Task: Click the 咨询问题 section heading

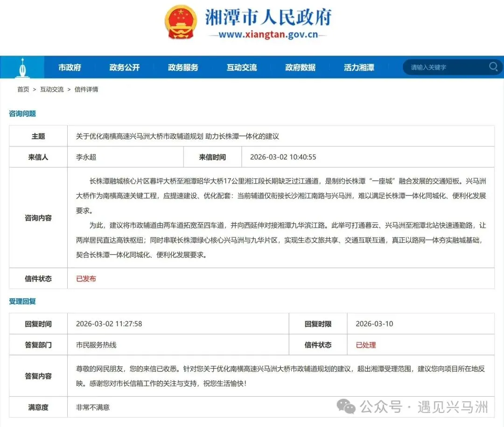Action: click(22, 114)
